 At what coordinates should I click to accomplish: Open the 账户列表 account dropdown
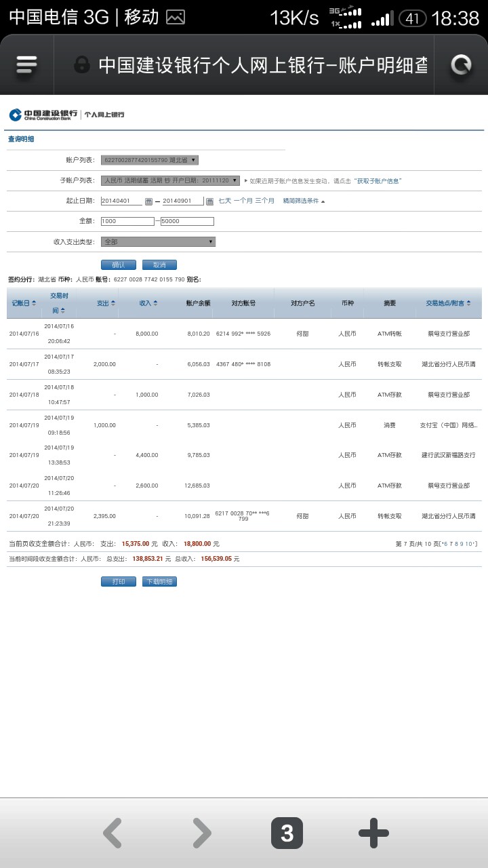150,160
